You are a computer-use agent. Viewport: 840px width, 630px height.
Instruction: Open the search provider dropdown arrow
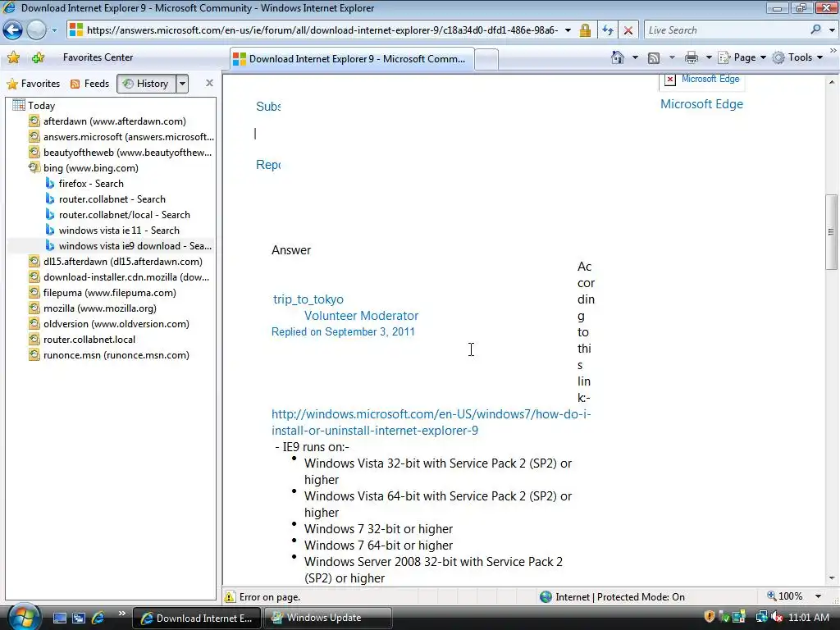coord(832,30)
